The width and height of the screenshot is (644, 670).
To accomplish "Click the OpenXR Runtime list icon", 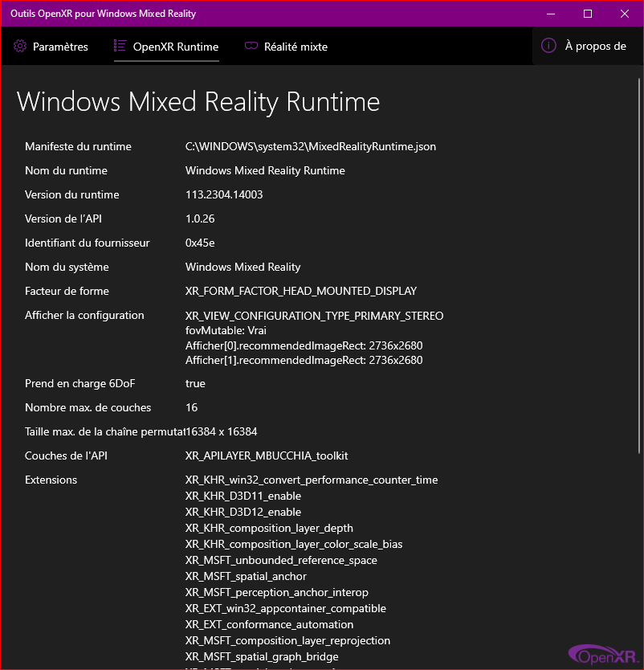I will [120, 46].
